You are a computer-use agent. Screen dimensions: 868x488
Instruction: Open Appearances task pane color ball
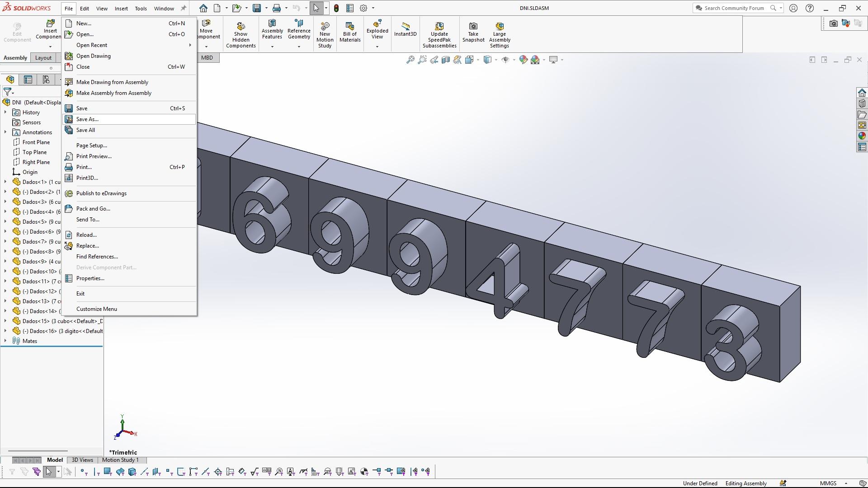pyautogui.click(x=862, y=136)
